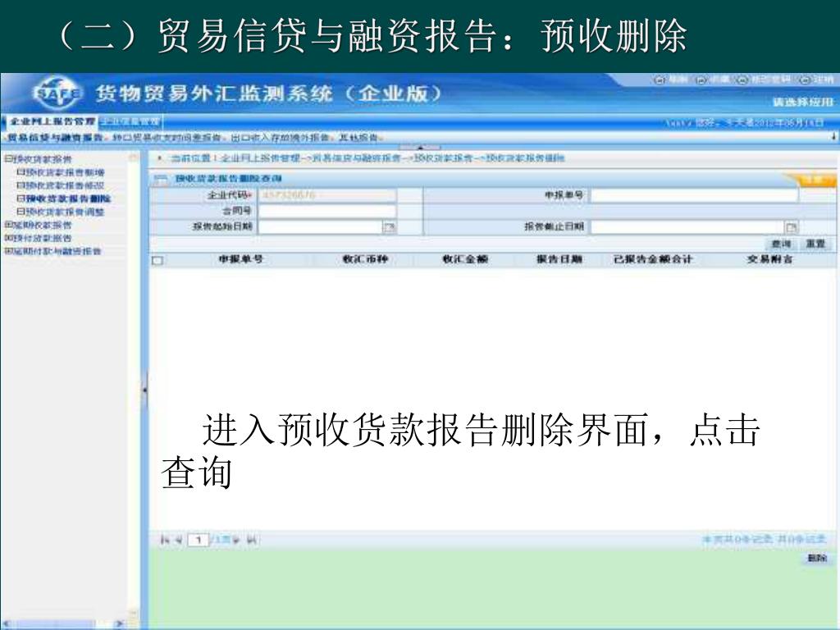The width and height of the screenshot is (840, 630).
Task: Tick the select-all checkbox in table header
Action: click(157, 260)
